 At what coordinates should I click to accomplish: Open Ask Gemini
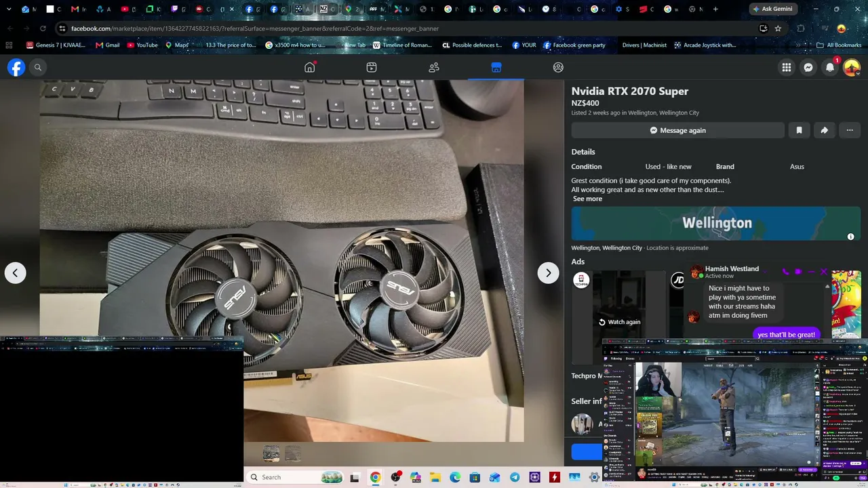click(774, 9)
